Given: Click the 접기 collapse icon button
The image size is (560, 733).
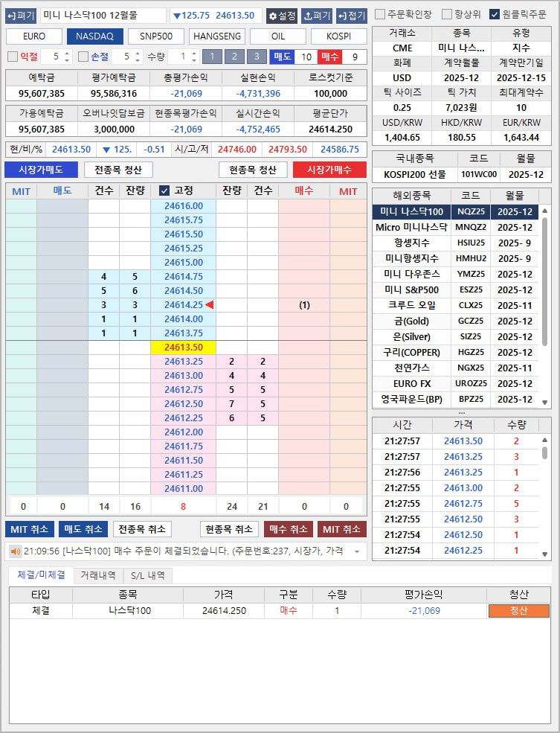Looking at the screenshot, I should (351, 16).
